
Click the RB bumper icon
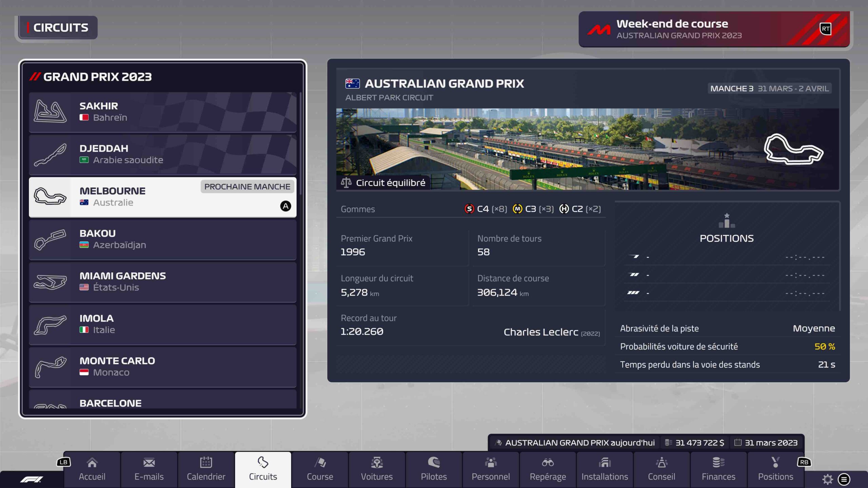pyautogui.click(x=804, y=462)
